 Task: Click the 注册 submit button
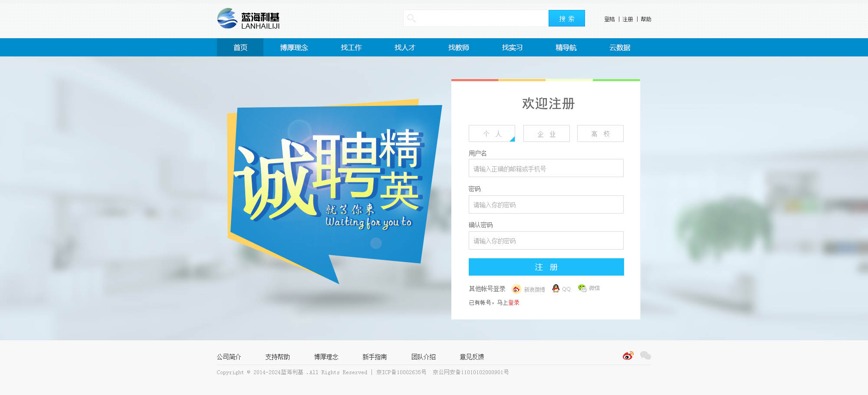[x=546, y=267]
